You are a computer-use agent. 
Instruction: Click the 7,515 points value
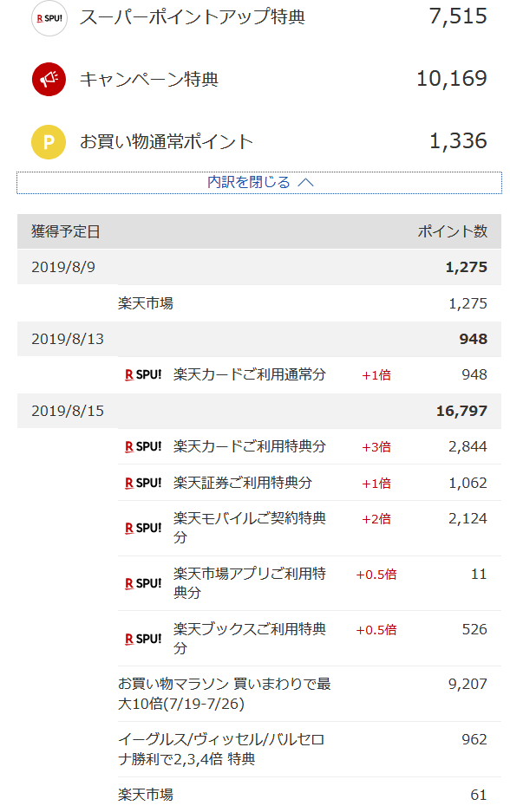(458, 16)
